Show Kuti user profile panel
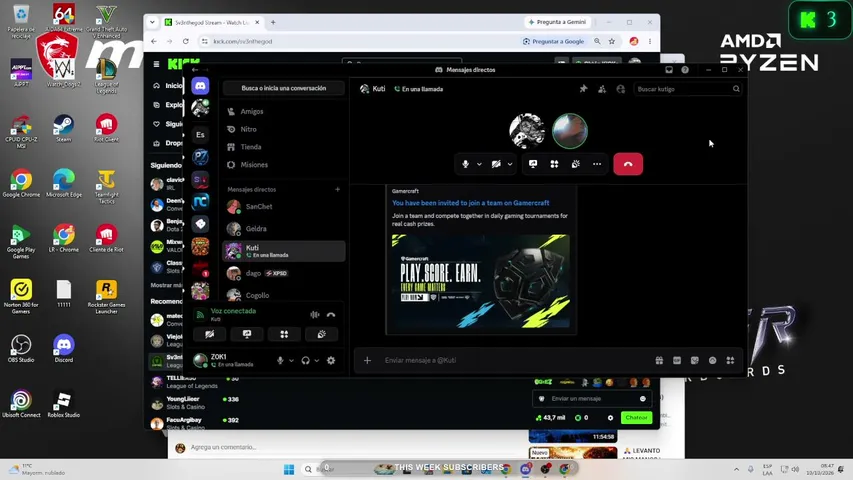The height and width of the screenshot is (480, 853). tap(620, 89)
